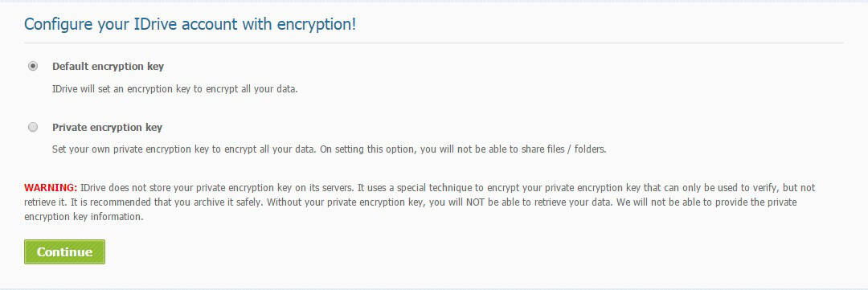The image size is (868, 290).
Task: Click the warning line beginning 'retrieve it. It is recommended'
Action: 410,202
